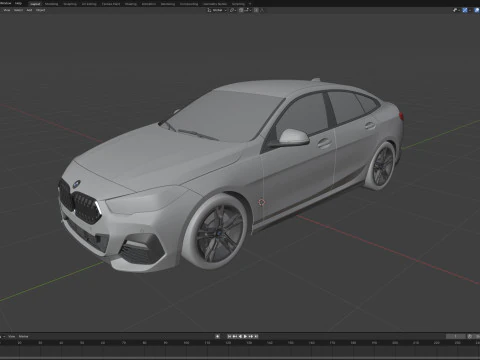
Task: Add a new workspace with plus button
Action: [x=250, y=4]
